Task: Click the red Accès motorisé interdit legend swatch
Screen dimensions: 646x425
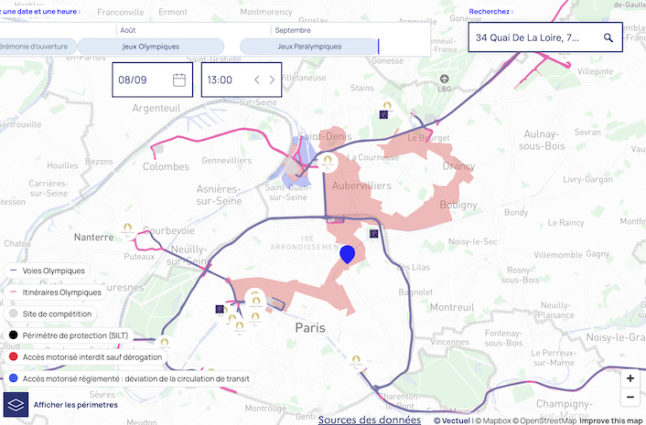Action: [12, 356]
